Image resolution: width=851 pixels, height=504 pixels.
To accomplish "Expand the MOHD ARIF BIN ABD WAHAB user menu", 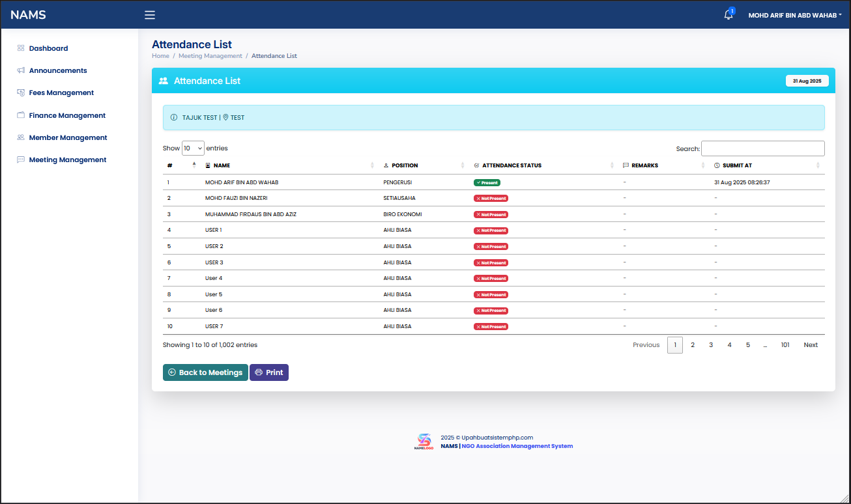I will click(x=795, y=15).
